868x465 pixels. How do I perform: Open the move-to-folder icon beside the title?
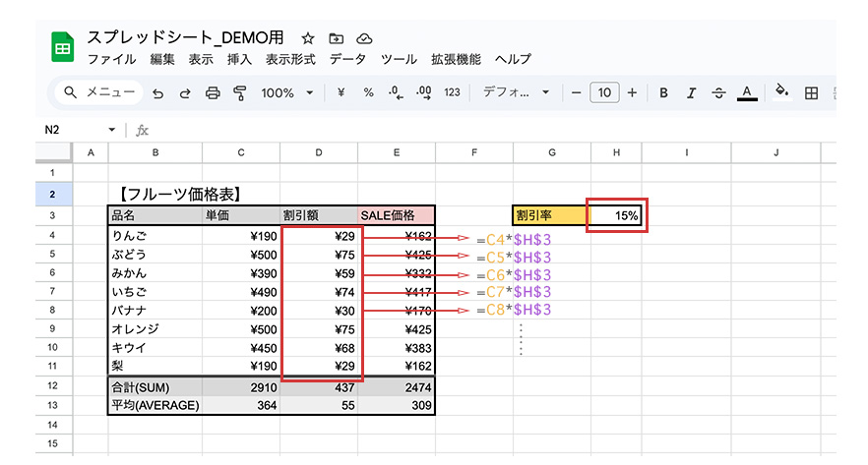337,38
